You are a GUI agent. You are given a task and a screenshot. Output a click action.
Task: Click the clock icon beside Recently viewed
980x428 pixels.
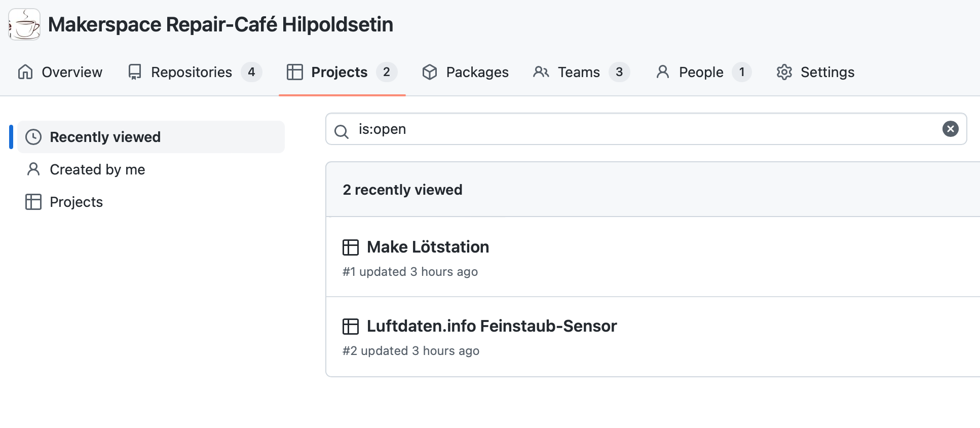click(x=33, y=137)
